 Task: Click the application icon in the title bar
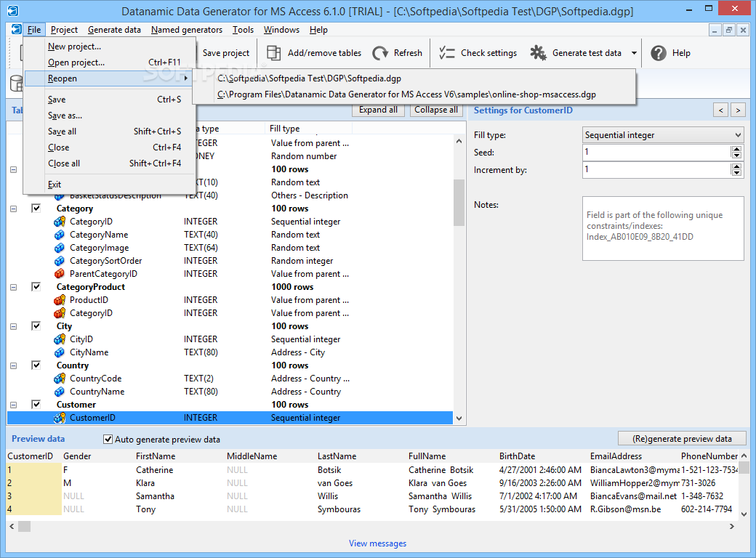tap(13, 11)
